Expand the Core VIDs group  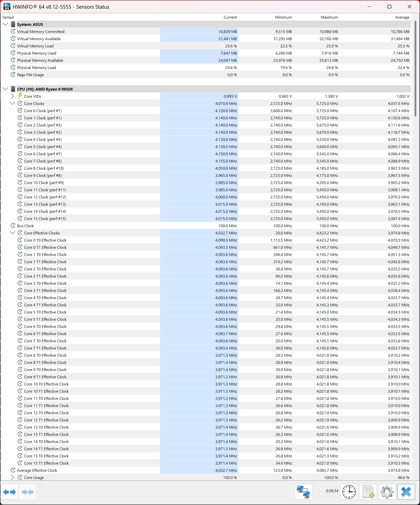13,96
